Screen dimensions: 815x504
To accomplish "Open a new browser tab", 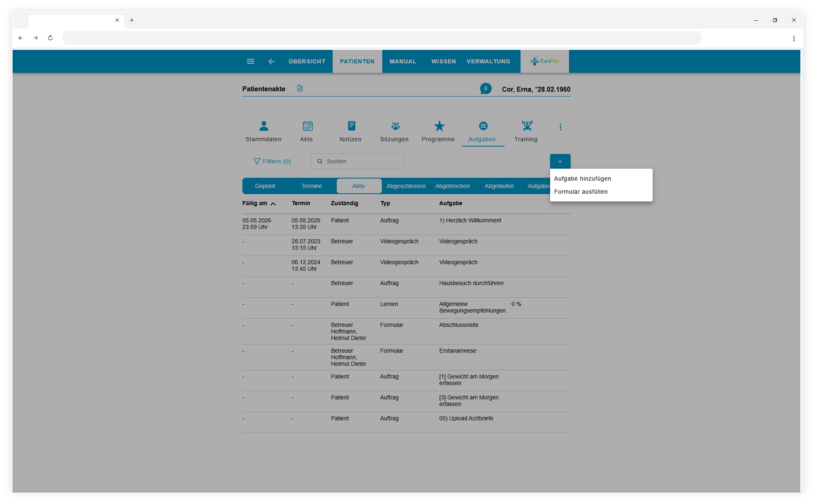I will pos(132,20).
